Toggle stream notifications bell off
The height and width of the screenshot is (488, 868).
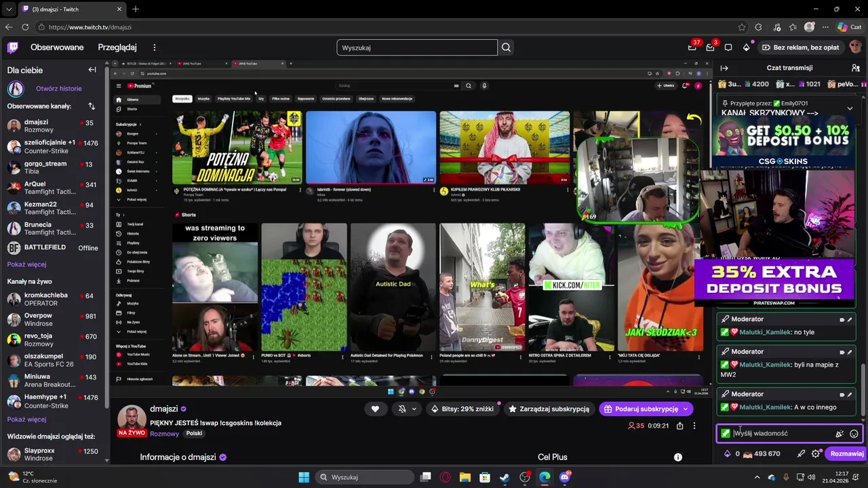[x=401, y=409]
